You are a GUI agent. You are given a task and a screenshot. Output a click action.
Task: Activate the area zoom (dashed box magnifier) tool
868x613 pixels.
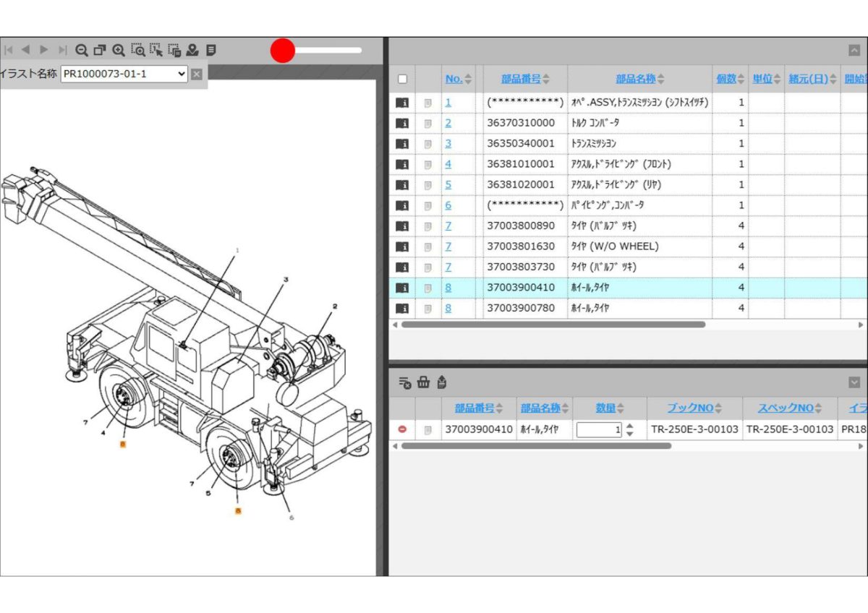(x=137, y=51)
